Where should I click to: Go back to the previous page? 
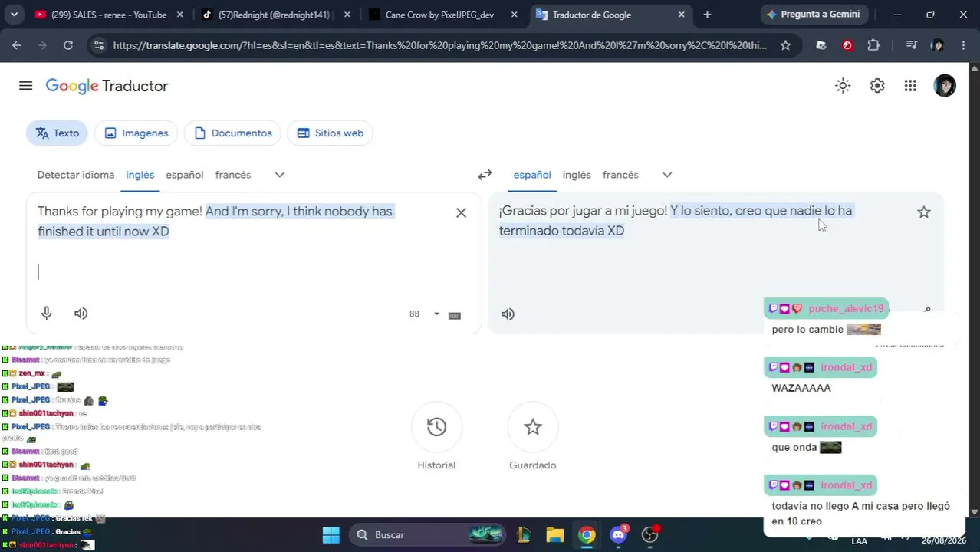[16, 45]
